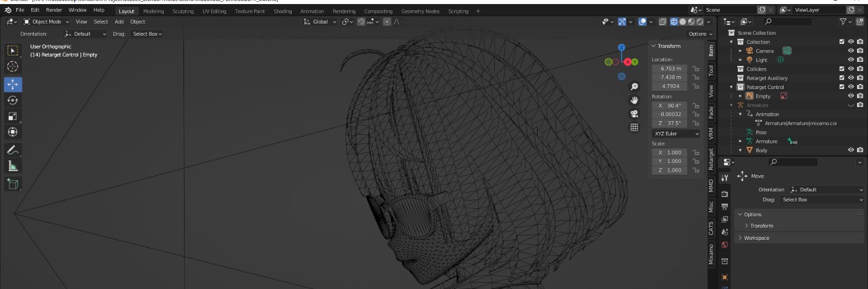
Task: Open the Object Mode dropdown
Action: tap(43, 22)
